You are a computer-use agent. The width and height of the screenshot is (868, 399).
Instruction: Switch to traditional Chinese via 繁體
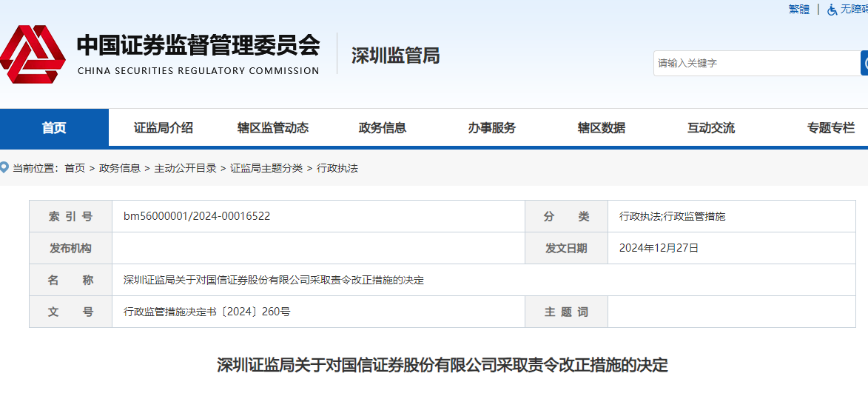click(798, 10)
